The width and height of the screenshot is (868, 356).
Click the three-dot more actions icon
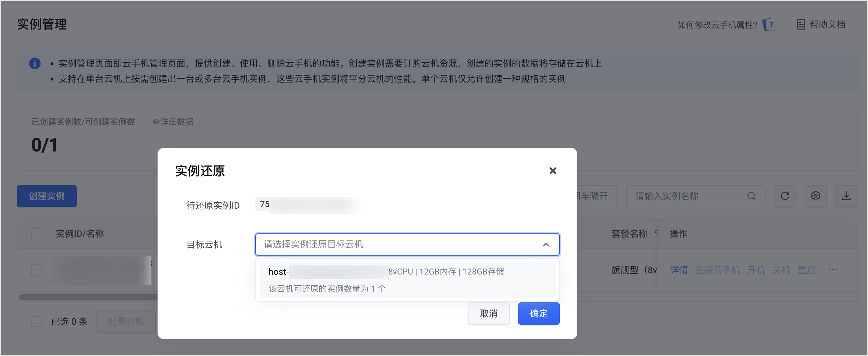(833, 270)
